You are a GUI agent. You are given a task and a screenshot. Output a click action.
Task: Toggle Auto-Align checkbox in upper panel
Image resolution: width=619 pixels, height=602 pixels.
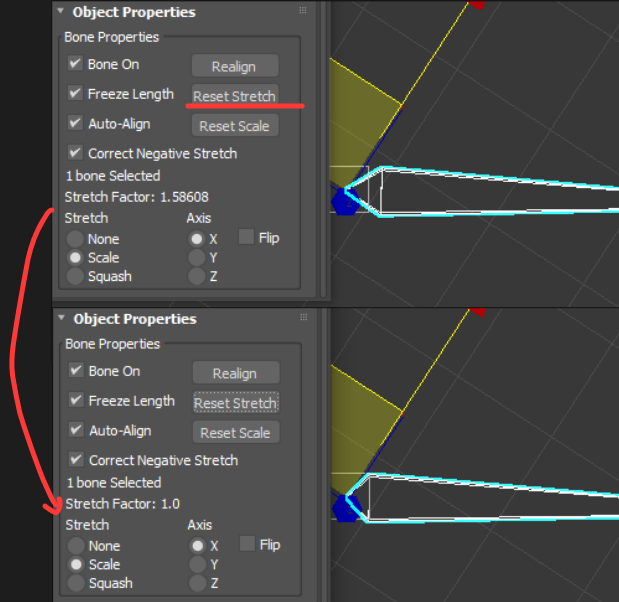[x=75, y=123]
